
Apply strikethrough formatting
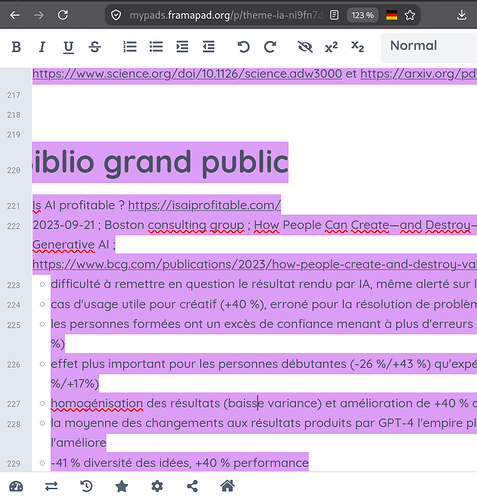click(95, 47)
